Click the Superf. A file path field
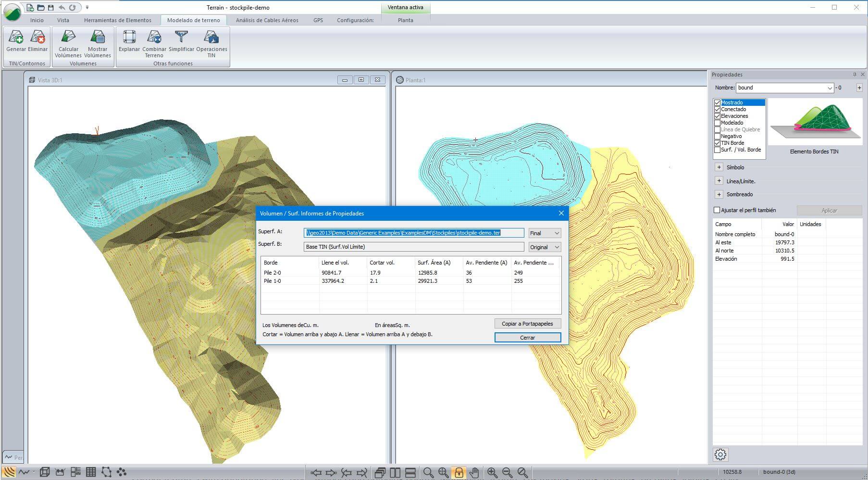This screenshot has height=480, width=868. pyautogui.click(x=414, y=233)
